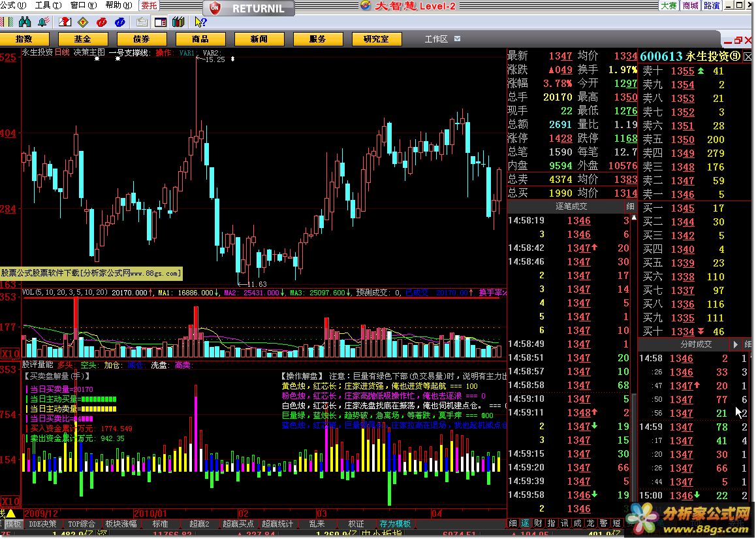Click the 研究室 button

click(376, 39)
